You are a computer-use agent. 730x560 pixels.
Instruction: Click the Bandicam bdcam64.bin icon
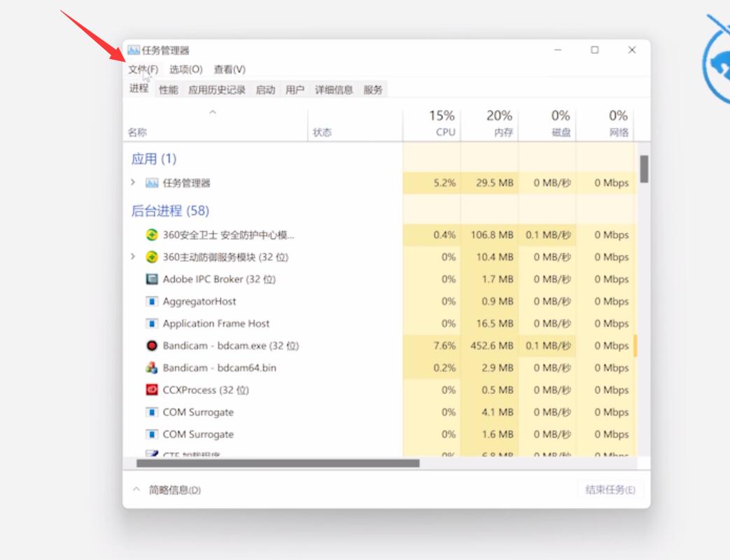[x=152, y=367]
